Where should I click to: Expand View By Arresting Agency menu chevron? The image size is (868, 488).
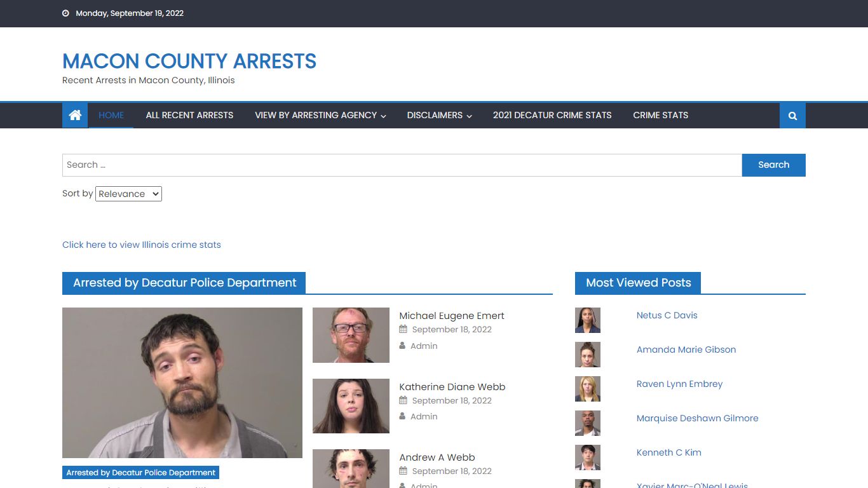(383, 116)
